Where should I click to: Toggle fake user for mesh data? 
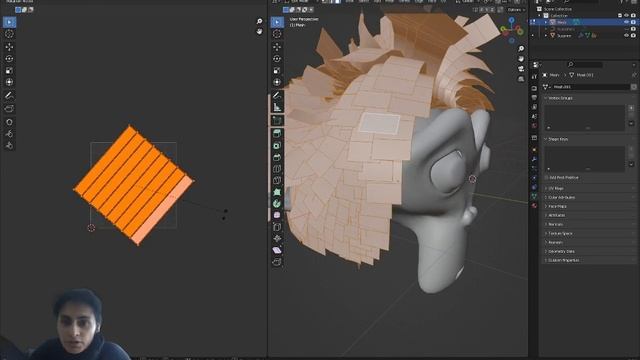(x=633, y=87)
